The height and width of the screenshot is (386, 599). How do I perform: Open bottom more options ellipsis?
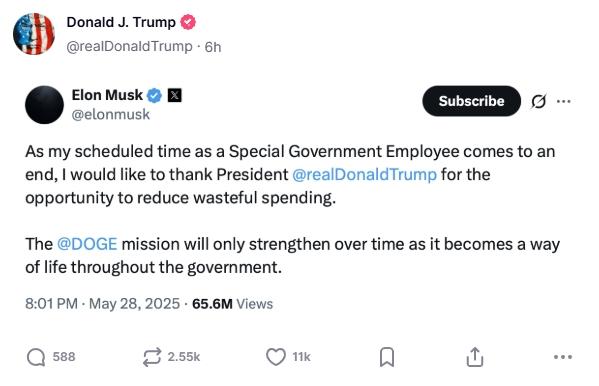tap(563, 357)
